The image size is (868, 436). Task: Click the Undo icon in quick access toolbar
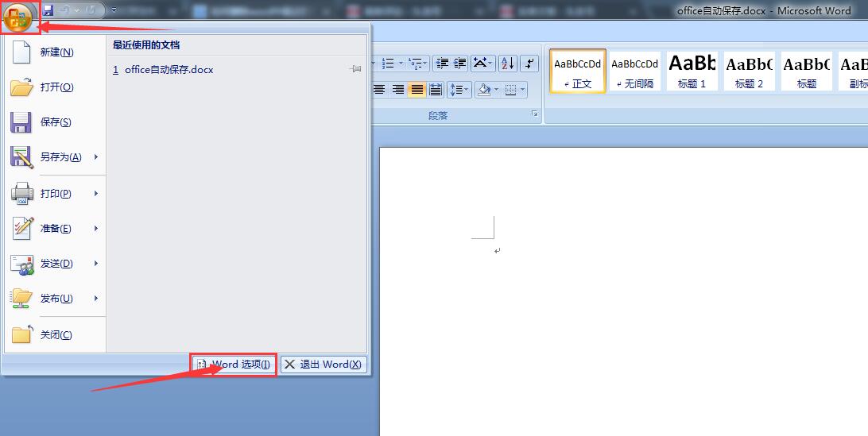pos(64,10)
